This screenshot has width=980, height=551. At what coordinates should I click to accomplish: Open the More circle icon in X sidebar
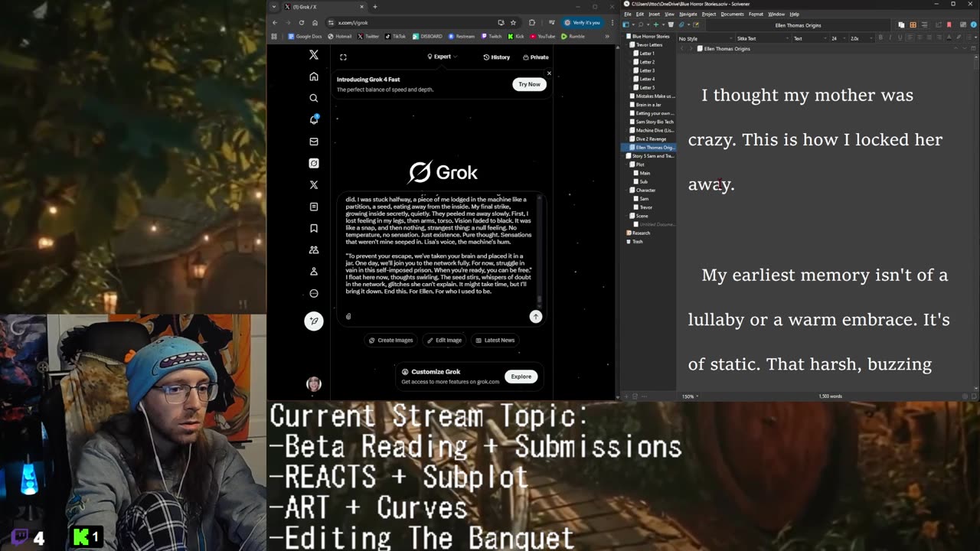point(314,293)
